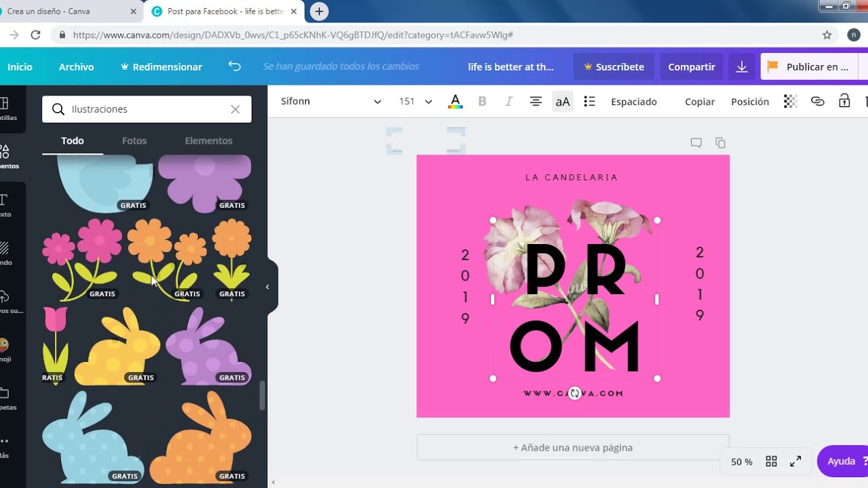Open grid view icon

point(771,462)
